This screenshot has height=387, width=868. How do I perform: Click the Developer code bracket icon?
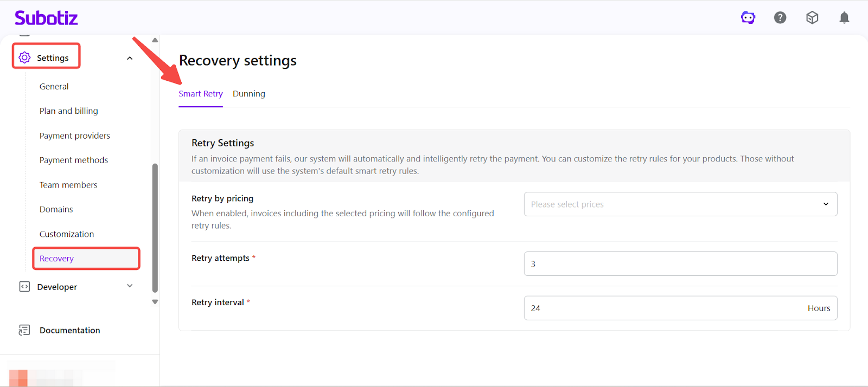(24, 287)
